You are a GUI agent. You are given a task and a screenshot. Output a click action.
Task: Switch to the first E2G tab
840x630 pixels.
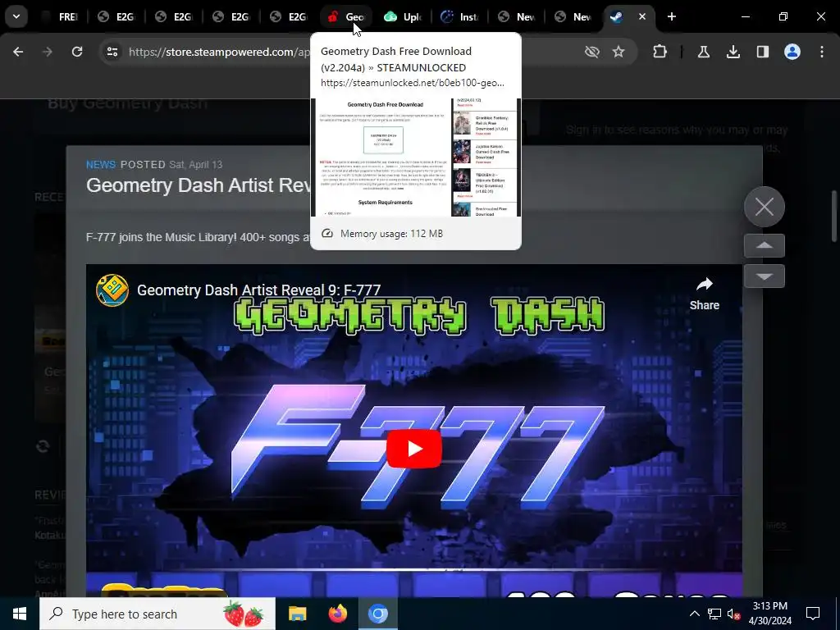pyautogui.click(x=116, y=17)
